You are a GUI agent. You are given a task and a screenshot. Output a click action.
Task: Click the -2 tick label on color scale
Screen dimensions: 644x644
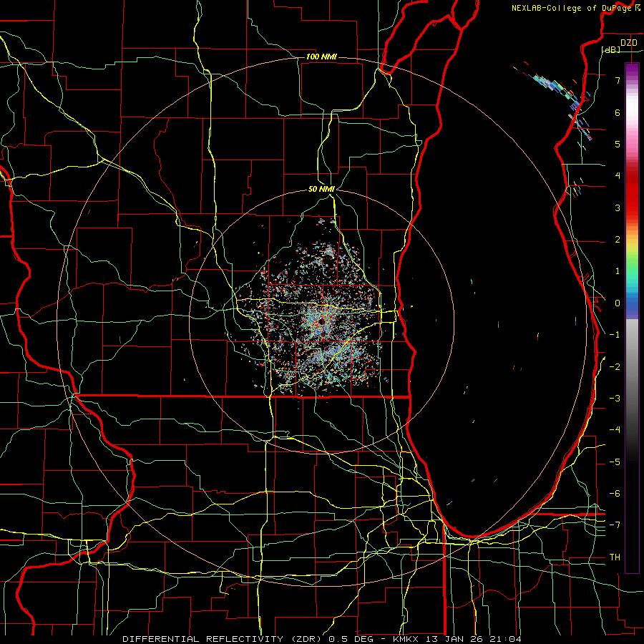coord(615,366)
